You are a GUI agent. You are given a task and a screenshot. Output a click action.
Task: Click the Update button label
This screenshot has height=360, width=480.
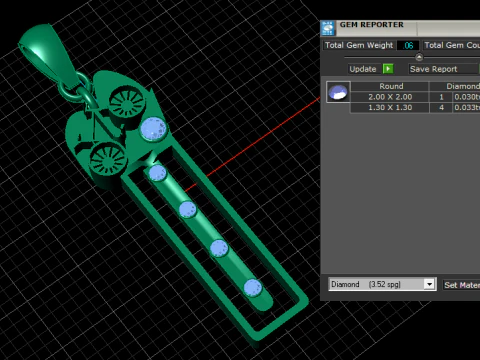pos(363,69)
